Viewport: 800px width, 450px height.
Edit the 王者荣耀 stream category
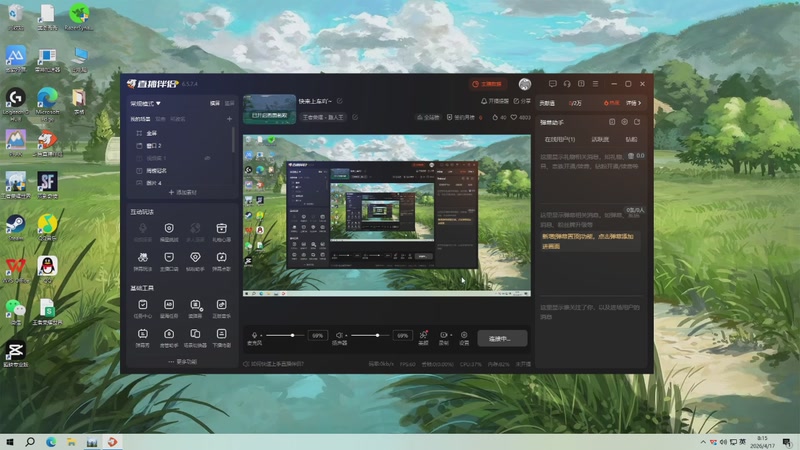point(355,117)
